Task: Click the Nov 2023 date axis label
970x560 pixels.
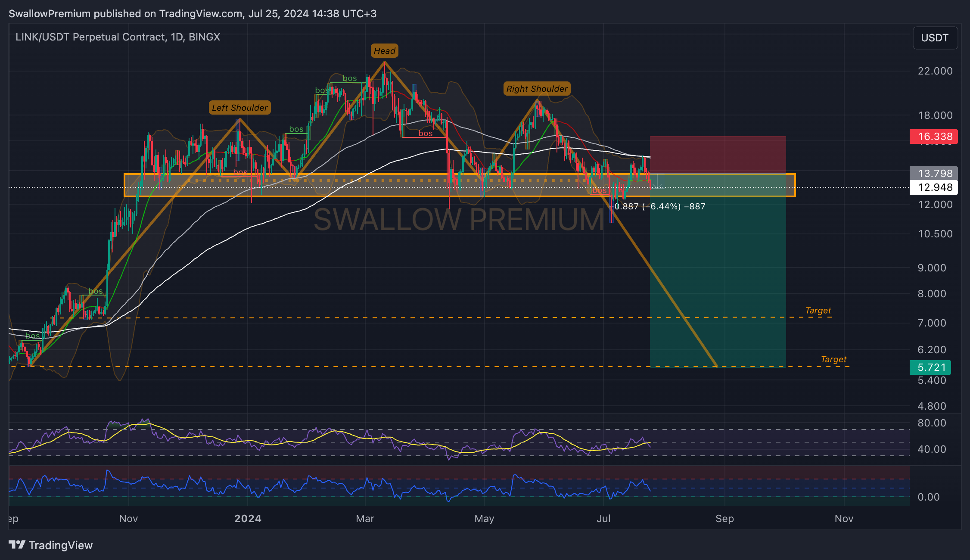Action: tap(128, 519)
